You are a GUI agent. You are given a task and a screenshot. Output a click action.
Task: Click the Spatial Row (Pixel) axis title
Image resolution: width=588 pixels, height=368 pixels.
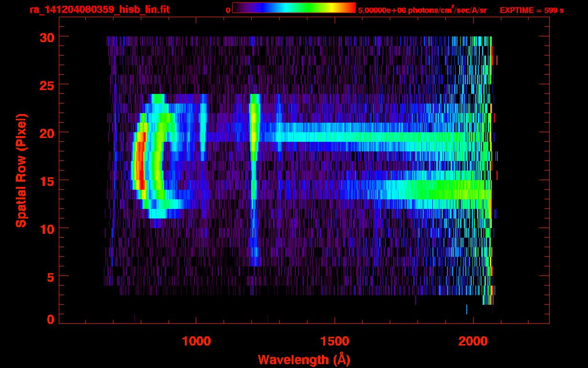tap(21, 171)
